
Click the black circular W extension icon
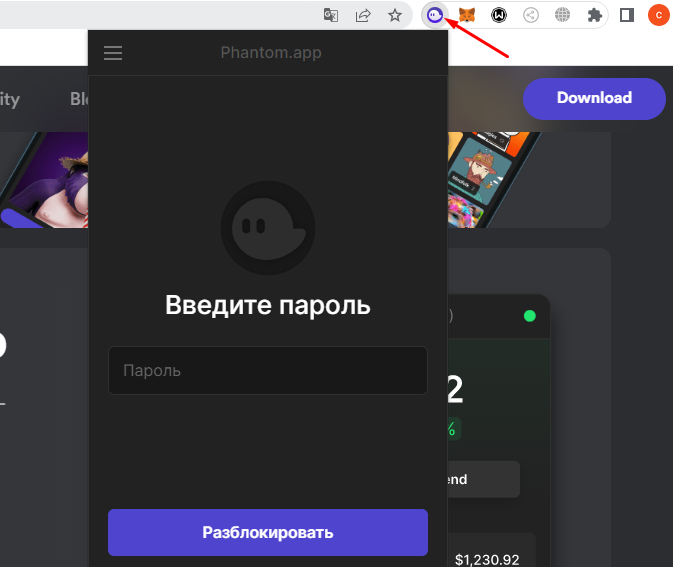(499, 15)
